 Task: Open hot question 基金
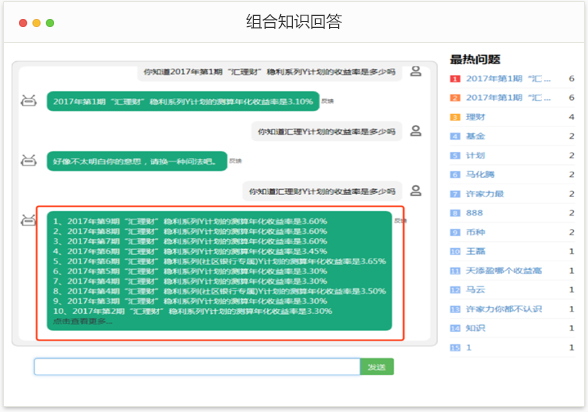tap(476, 136)
